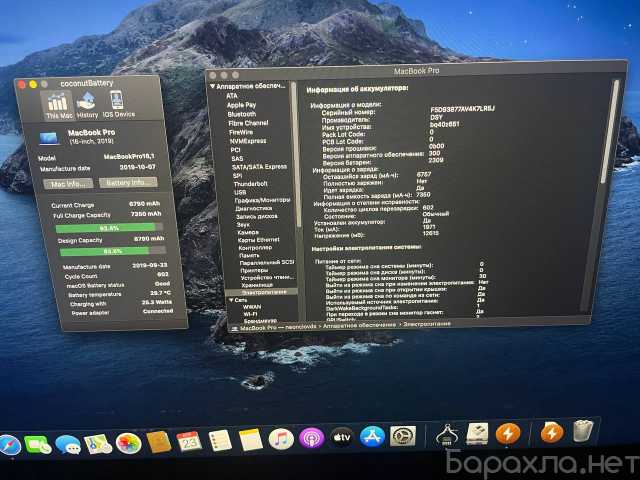Select Память in the sidebar
This screenshot has height=480, width=640.
pyautogui.click(x=249, y=256)
